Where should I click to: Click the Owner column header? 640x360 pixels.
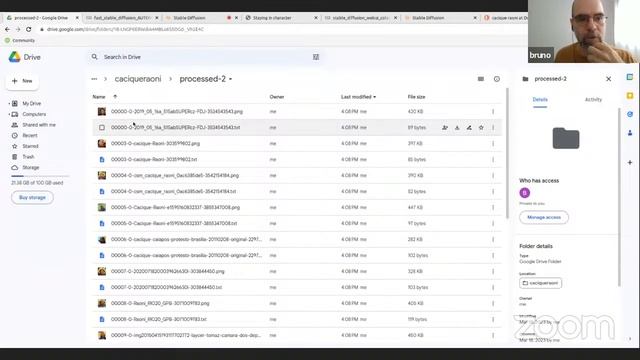277,97
